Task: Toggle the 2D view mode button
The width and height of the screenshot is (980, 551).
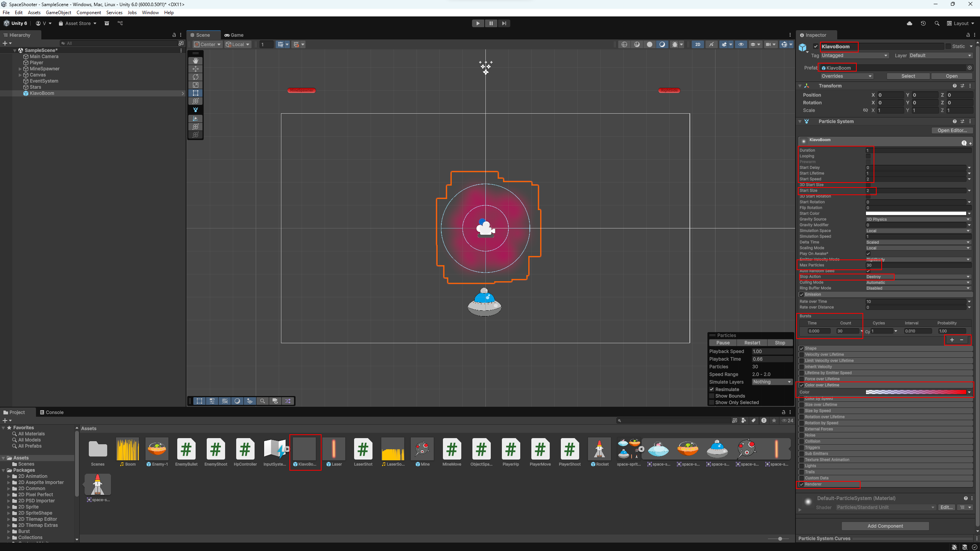Action: point(698,44)
